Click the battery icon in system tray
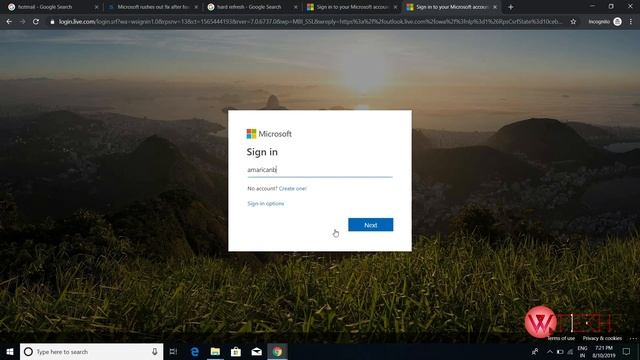 tap(560, 351)
